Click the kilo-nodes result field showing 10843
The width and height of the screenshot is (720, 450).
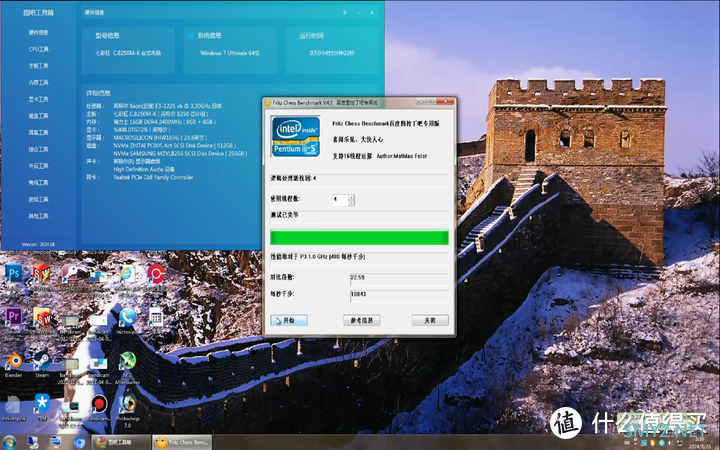(399, 294)
